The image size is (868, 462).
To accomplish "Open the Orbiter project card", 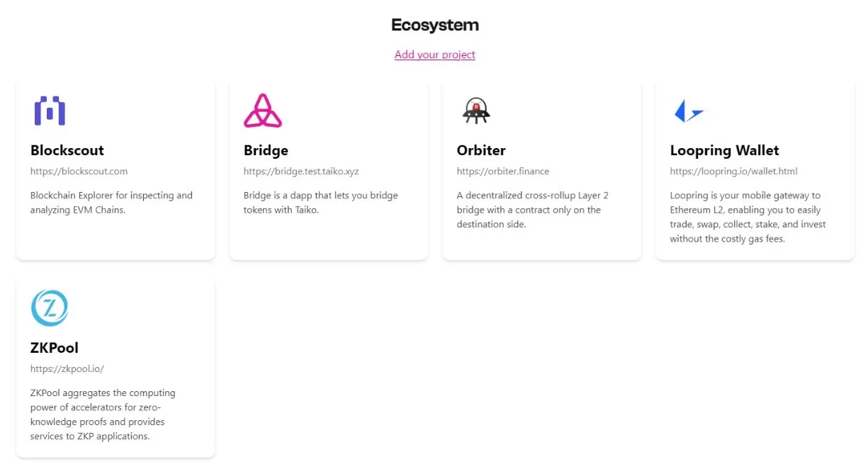I will coord(541,169).
